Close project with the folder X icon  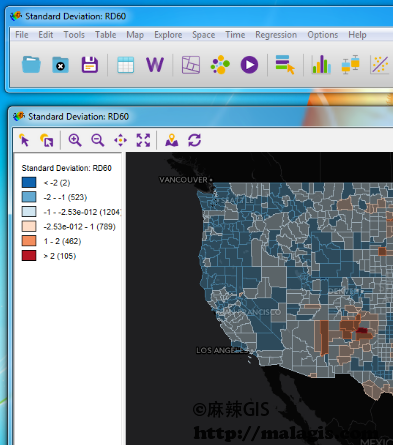(60, 65)
